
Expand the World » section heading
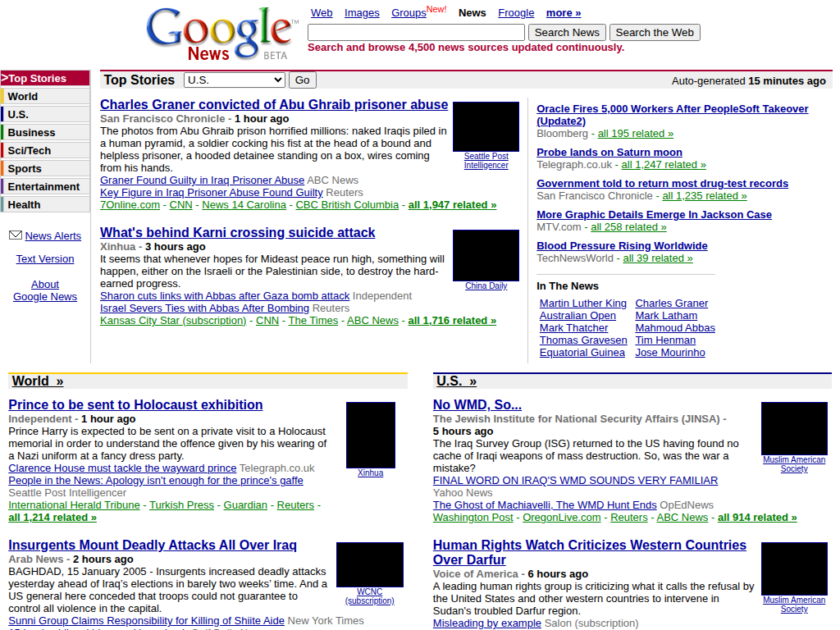pyautogui.click(x=38, y=381)
